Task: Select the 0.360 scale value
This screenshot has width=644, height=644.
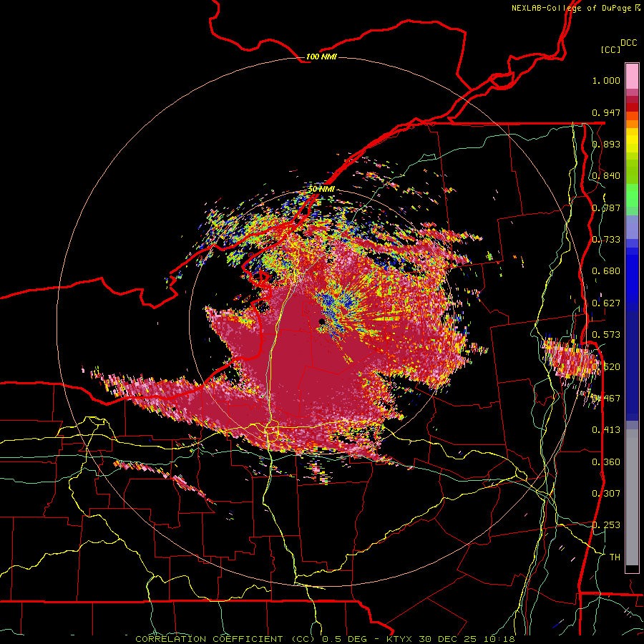Action: 606,462
